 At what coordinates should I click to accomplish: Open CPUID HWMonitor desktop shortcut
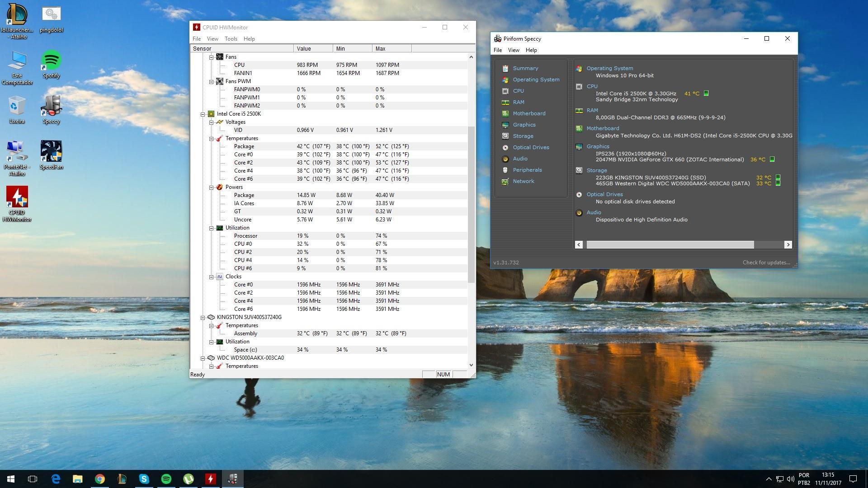17,204
